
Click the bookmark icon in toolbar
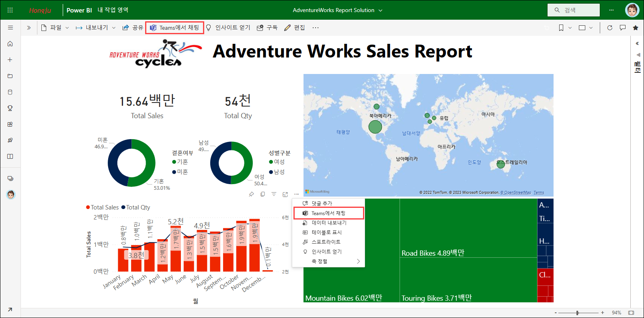(561, 28)
